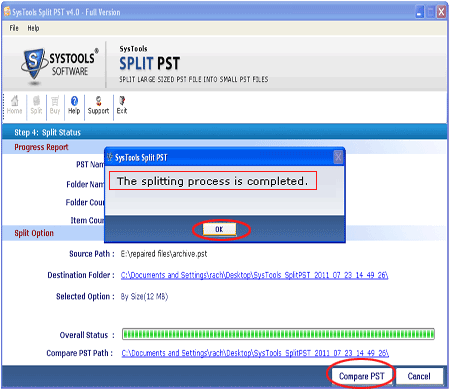Open the Destination Folder path link
The height and width of the screenshot is (390, 450).
point(254,275)
